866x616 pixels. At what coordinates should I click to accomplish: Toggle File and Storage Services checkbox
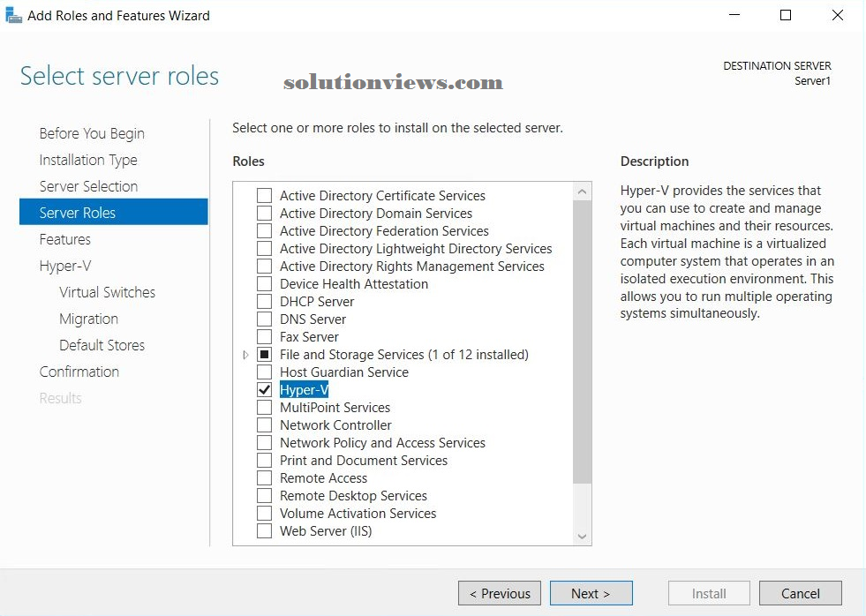click(265, 355)
